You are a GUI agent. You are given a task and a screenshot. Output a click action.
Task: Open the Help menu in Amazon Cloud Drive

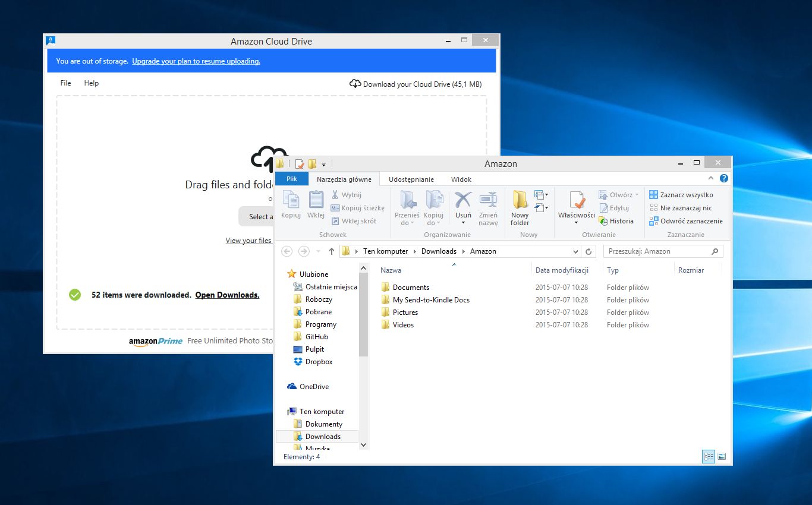click(91, 83)
